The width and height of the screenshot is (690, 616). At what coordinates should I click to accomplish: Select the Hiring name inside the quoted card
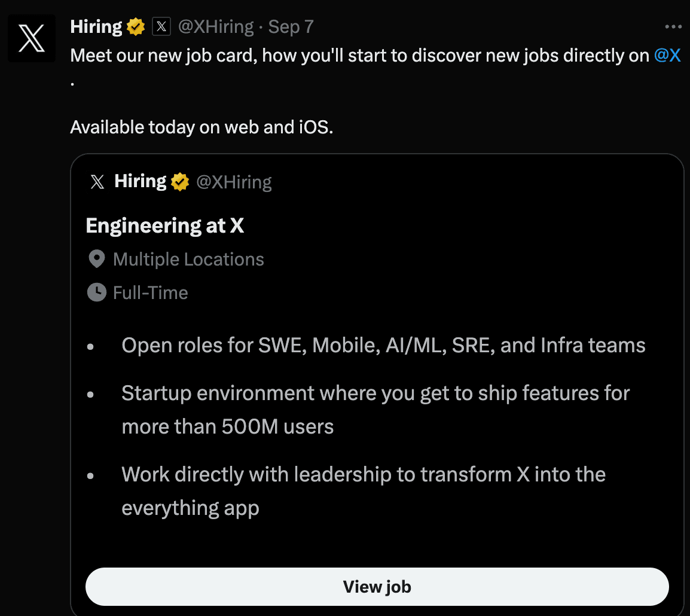click(x=140, y=181)
